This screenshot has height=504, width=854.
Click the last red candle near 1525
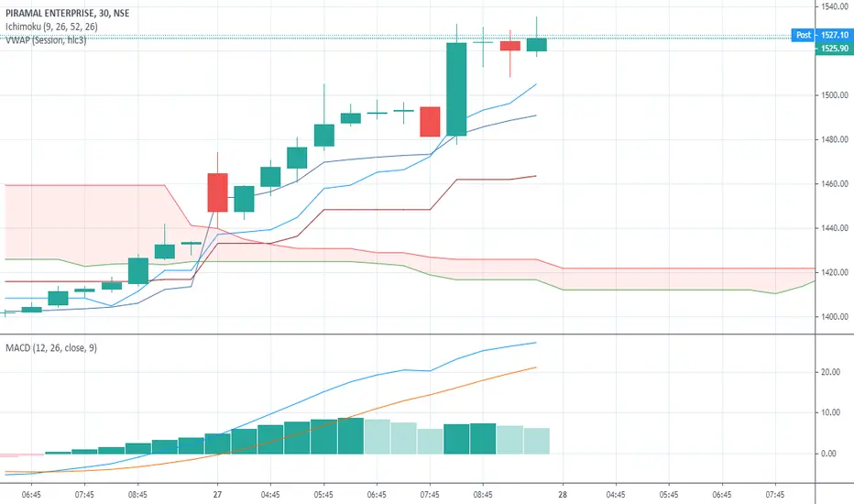[510, 46]
